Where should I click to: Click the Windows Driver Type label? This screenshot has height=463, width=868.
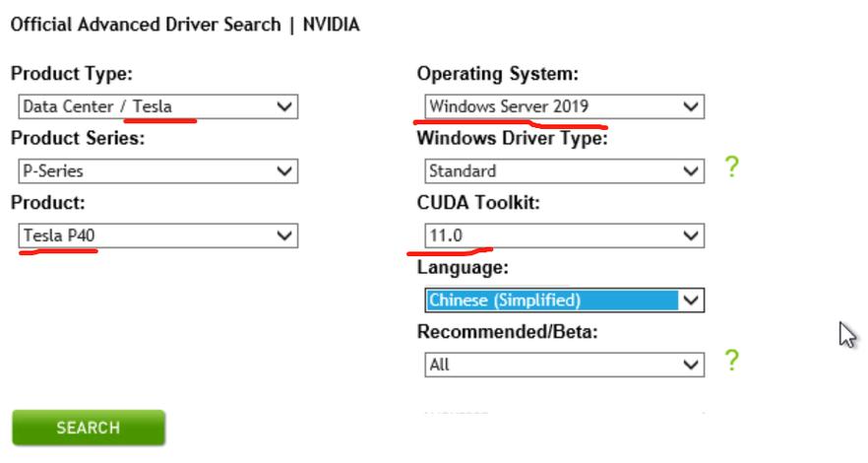click(x=512, y=138)
